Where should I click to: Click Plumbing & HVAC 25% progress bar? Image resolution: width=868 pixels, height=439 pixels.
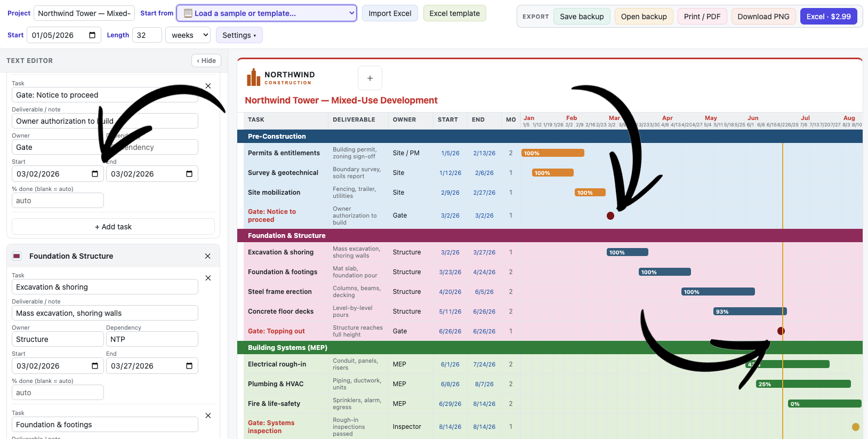(803, 384)
